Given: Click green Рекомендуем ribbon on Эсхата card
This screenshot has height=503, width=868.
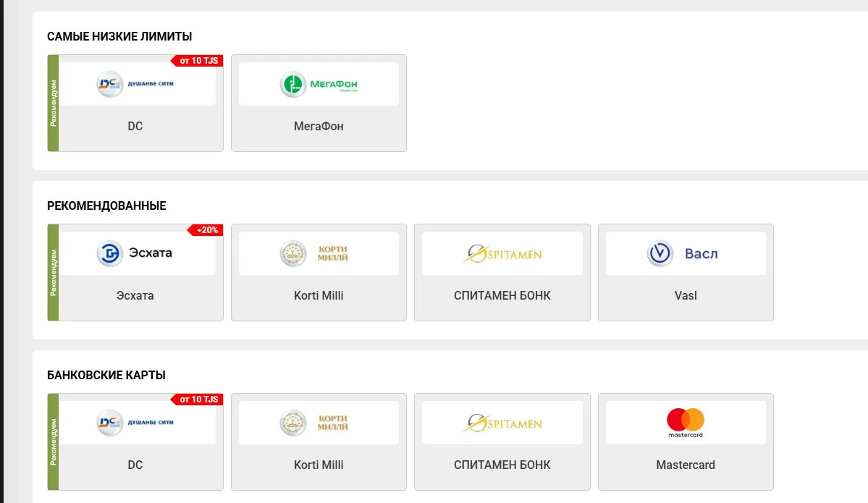Looking at the screenshot, I should tap(53, 272).
